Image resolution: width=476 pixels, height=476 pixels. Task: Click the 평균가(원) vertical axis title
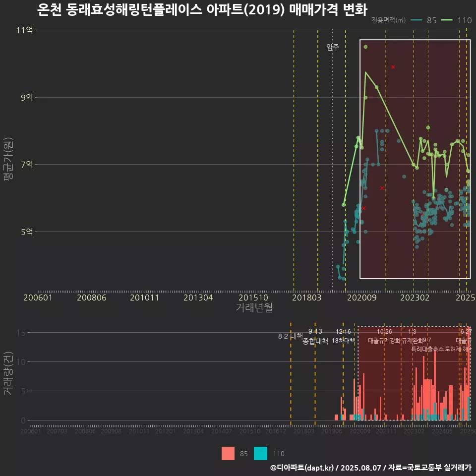(x=8, y=159)
